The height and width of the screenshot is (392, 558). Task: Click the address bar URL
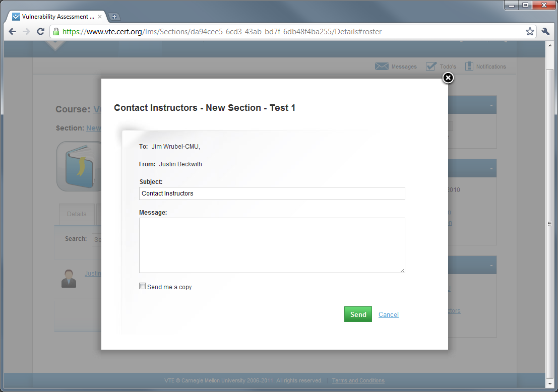(222, 32)
